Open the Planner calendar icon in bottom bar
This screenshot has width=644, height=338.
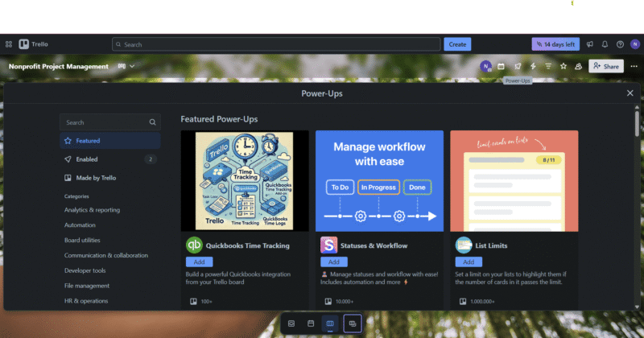tap(311, 324)
